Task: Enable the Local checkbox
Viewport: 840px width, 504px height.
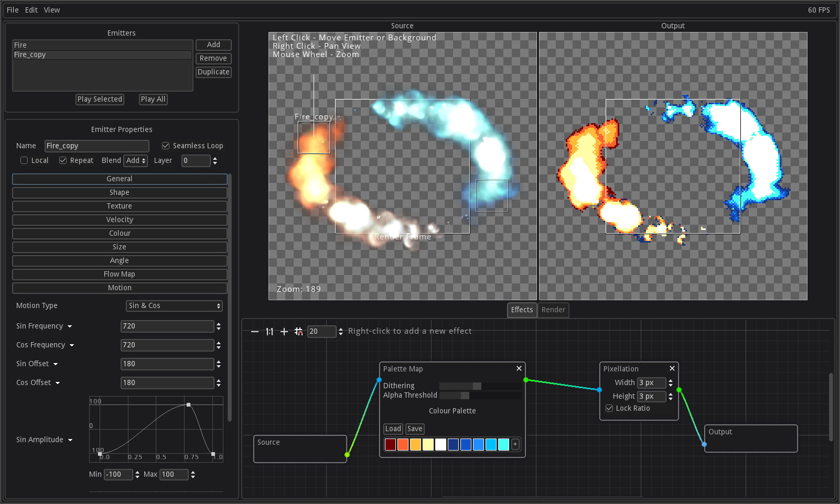Action: (x=24, y=160)
